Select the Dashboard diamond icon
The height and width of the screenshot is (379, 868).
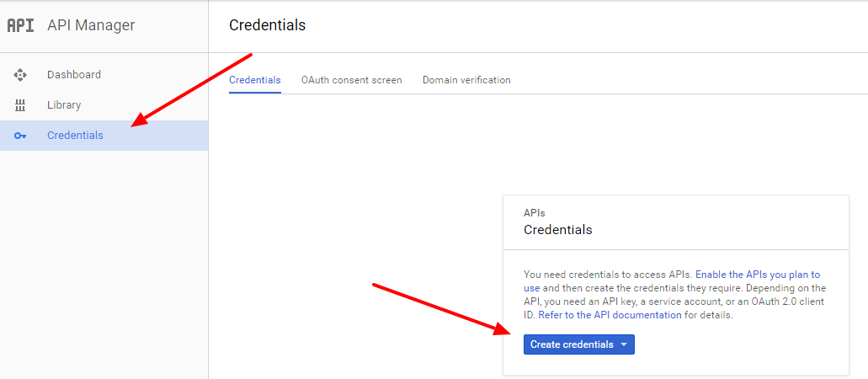pyautogui.click(x=20, y=75)
